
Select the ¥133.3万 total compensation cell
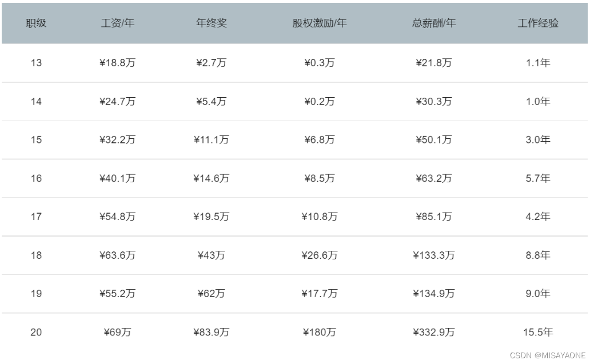tap(434, 255)
